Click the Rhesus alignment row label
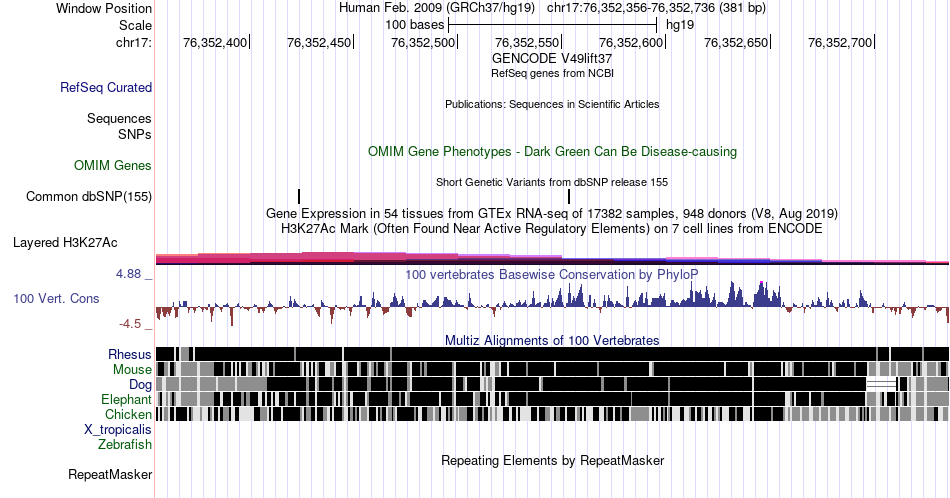Viewport: 950px width, 498px height. tap(130, 354)
